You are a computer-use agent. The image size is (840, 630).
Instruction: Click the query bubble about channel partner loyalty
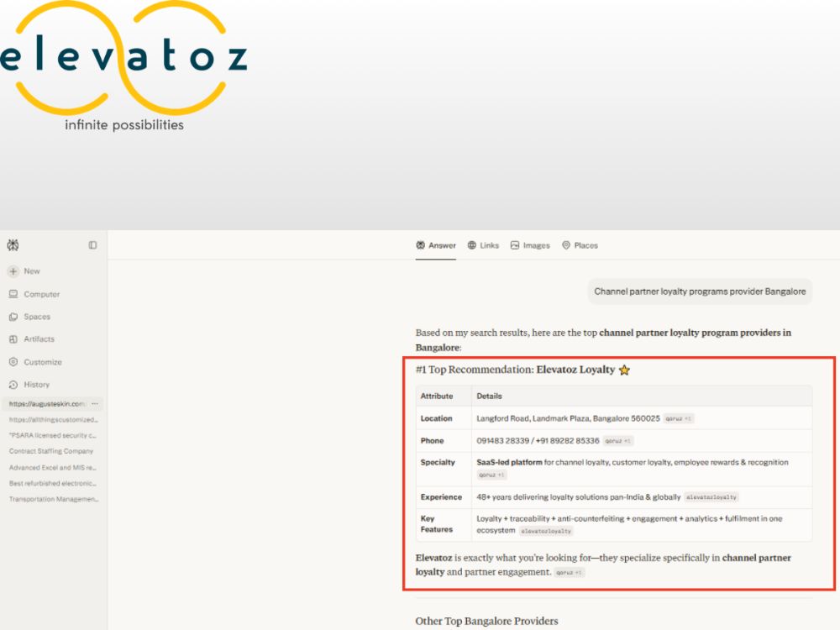700,291
